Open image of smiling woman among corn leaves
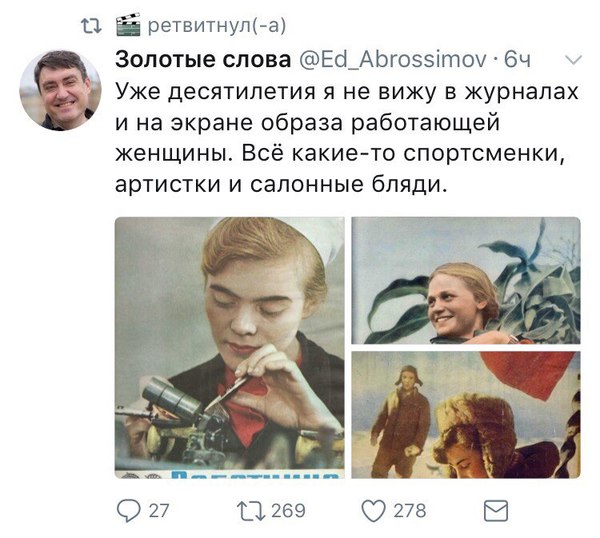Viewport: 600px width, 538px height. click(466, 280)
